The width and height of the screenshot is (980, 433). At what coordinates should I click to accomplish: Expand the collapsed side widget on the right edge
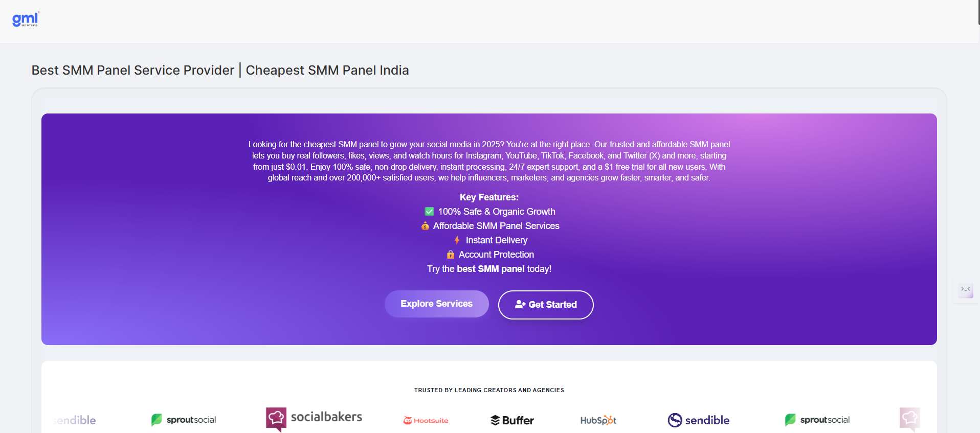(967, 290)
